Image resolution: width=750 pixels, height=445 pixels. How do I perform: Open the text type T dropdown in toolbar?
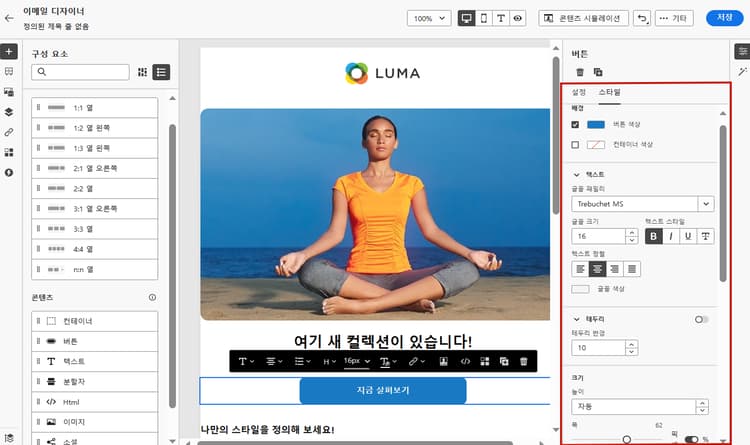pyautogui.click(x=246, y=361)
